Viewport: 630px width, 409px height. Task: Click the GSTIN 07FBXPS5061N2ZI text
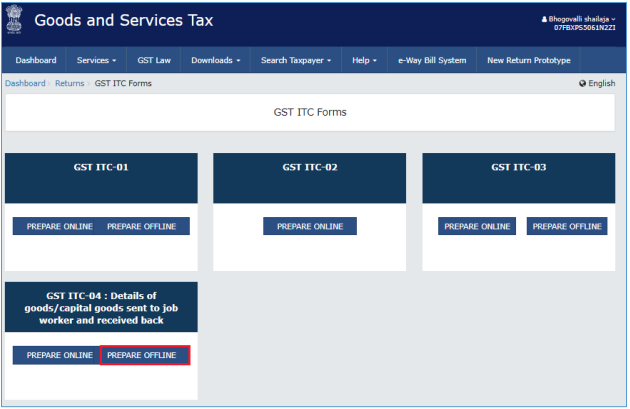click(585, 28)
